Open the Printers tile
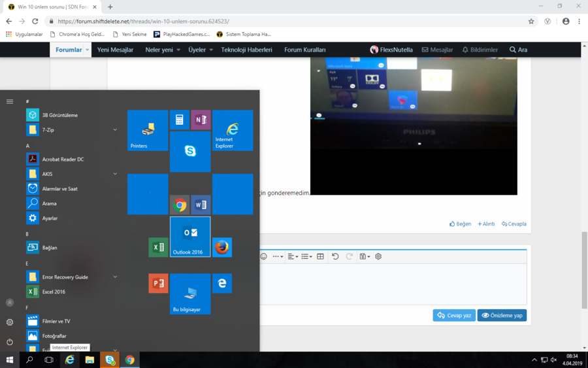Viewport: 588px width, 368px height. (148, 130)
